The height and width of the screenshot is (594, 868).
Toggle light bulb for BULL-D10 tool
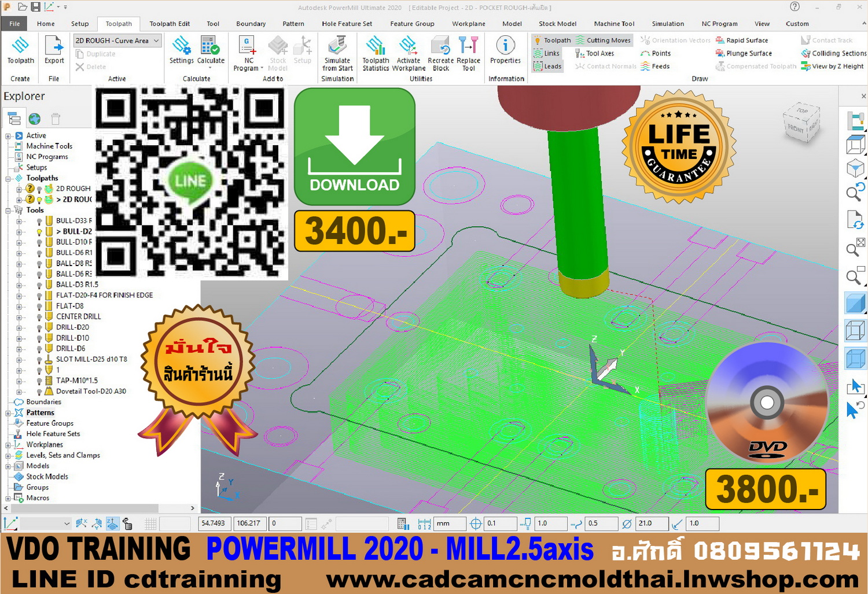click(x=39, y=242)
